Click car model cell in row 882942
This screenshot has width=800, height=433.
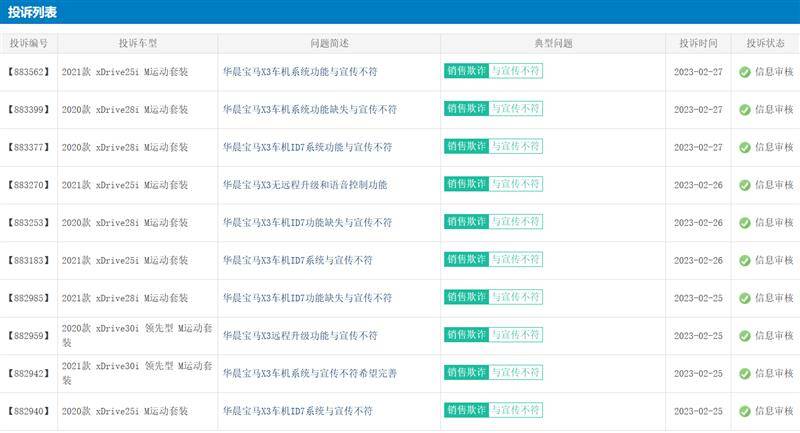(137, 373)
